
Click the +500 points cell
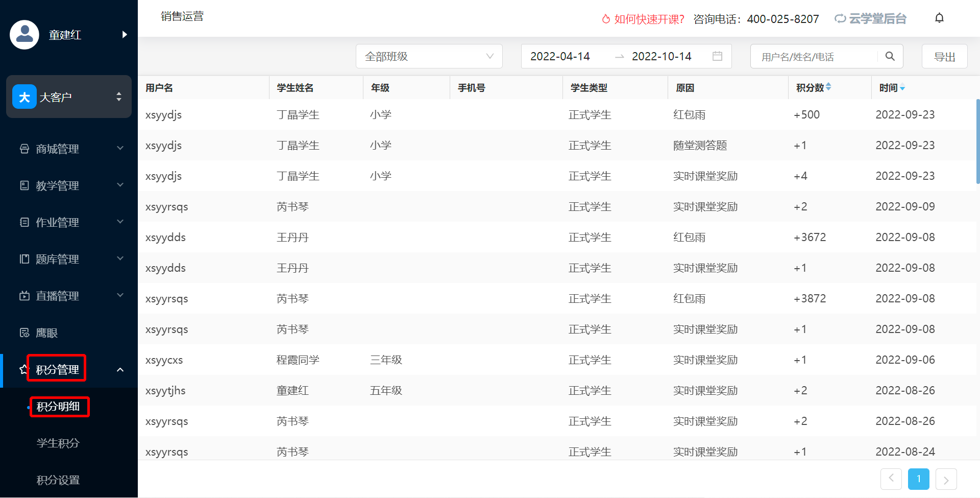tap(806, 114)
